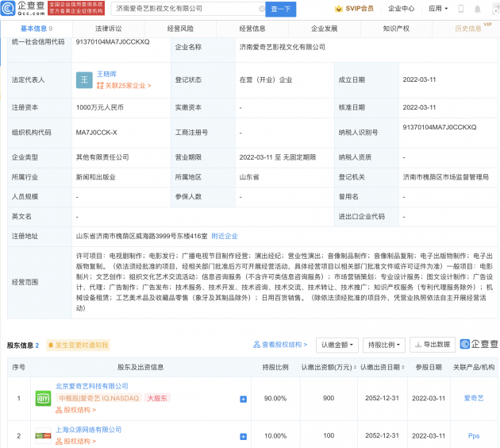Click the 90.00% shareholding cell
The height and width of the screenshot is (448, 500).
(x=275, y=398)
